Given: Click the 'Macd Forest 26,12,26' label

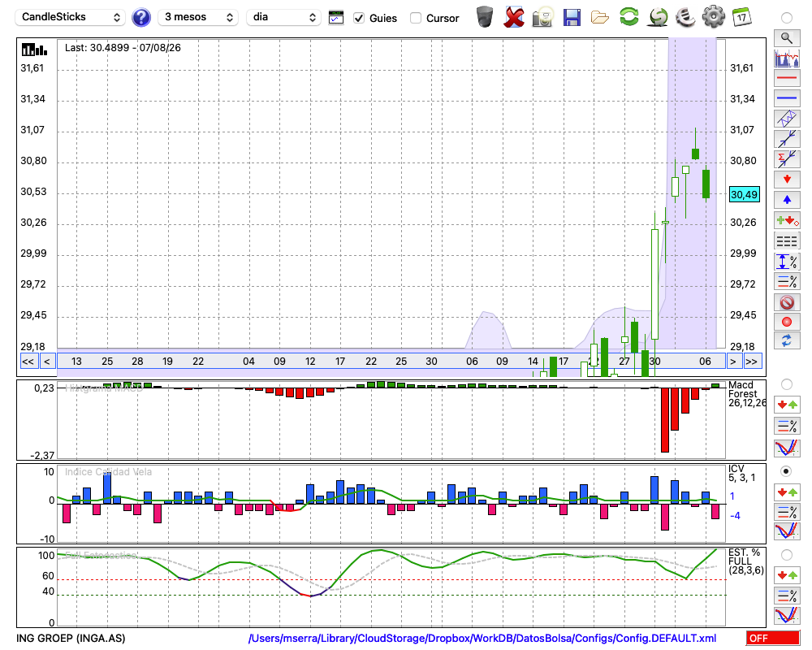Looking at the screenshot, I should pos(747,394).
